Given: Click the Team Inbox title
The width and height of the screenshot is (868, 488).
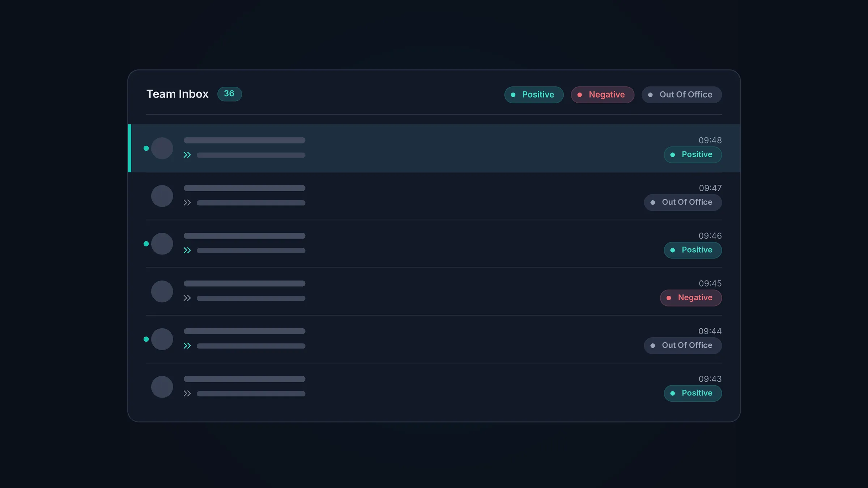Looking at the screenshot, I should [x=178, y=94].
